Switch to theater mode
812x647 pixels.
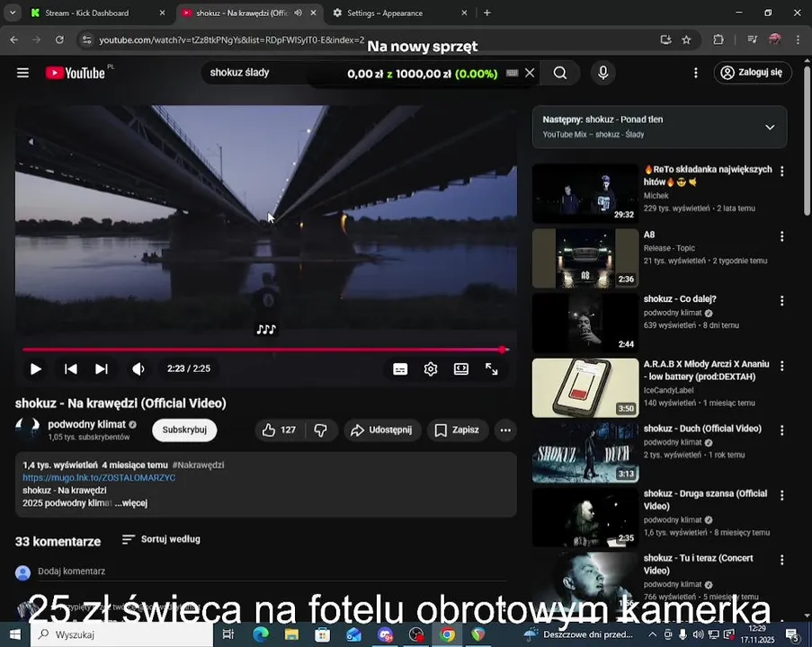click(461, 369)
